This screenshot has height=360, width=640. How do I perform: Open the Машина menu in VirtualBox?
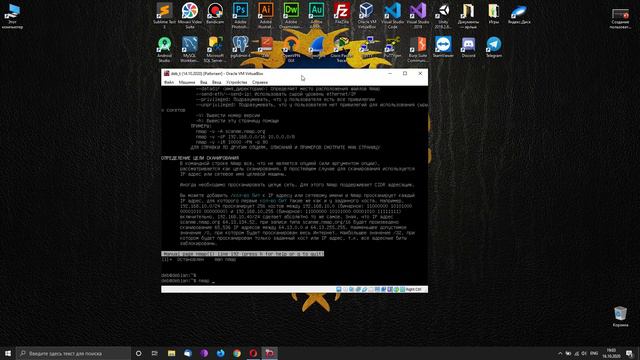tap(187, 82)
